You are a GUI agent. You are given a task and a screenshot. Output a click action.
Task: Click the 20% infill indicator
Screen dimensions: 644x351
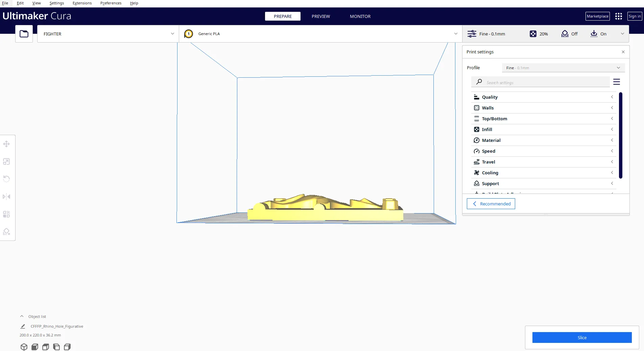[x=539, y=34]
